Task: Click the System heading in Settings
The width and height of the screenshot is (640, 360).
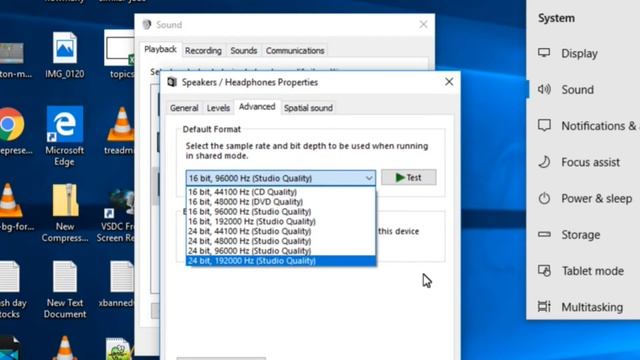Action: click(x=556, y=18)
